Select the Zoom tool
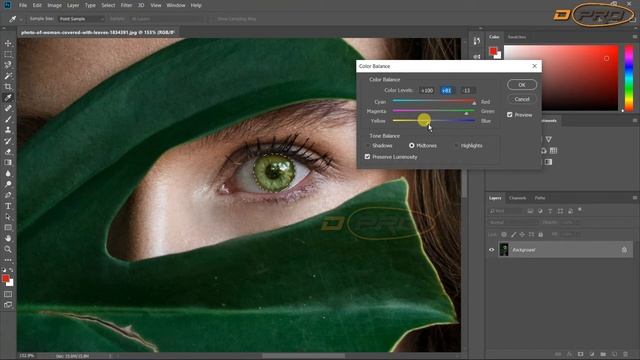Viewport: 640px width, 360px height. (8, 249)
